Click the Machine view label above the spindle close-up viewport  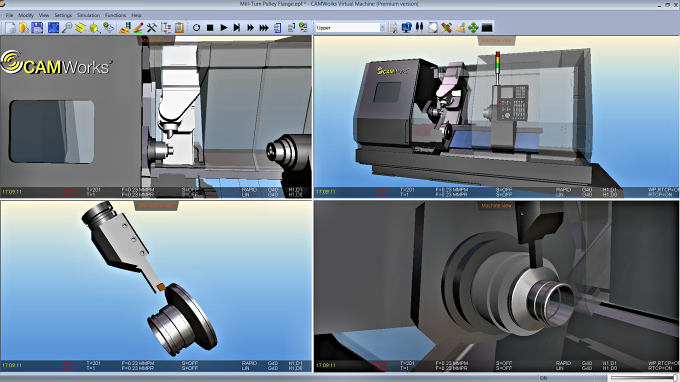coord(497,206)
